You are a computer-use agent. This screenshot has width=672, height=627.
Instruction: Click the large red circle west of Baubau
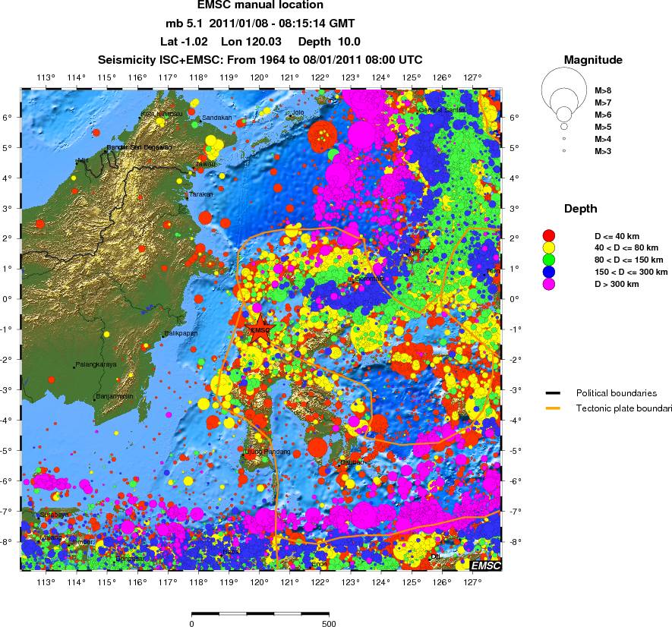pyautogui.click(x=318, y=448)
